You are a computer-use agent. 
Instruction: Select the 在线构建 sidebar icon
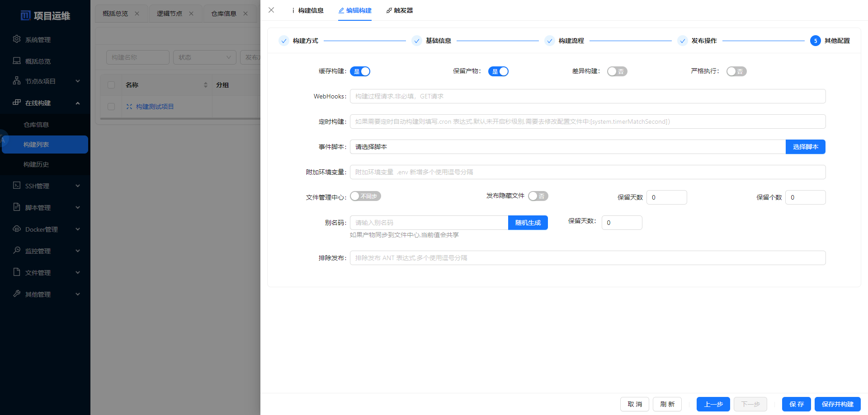pos(16,103)
